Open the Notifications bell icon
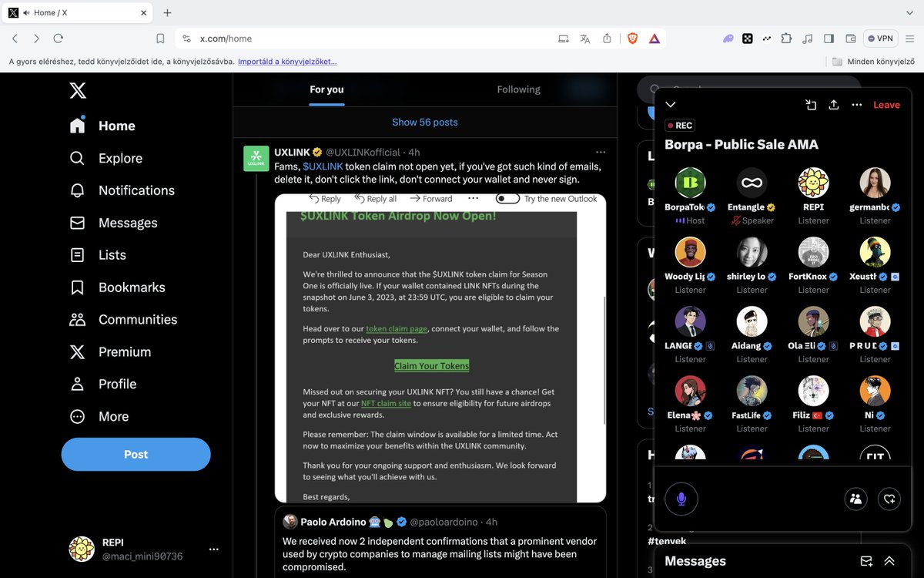The height and width of the screenshot is (578, 924). tap(77, 190)
